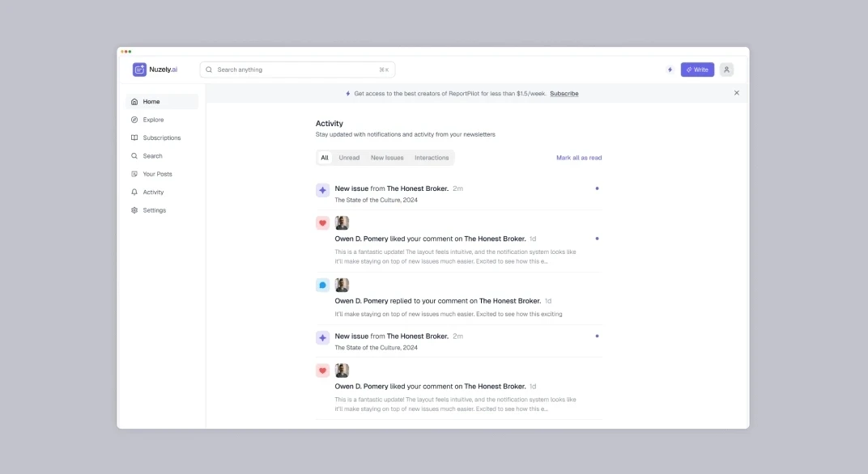Click unread dot on second New issue row
Viewport: 868px width, 474px height.
click(x=597, y=336)
